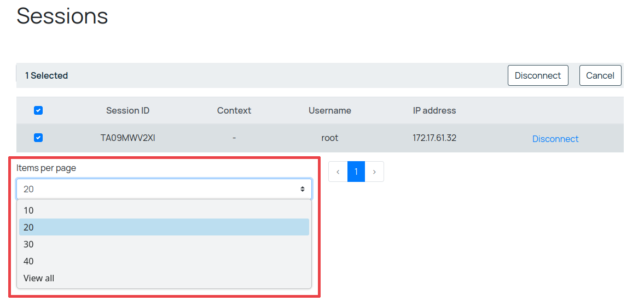Image resolution: width=644 pixels, height=301 pixels.
Task: Select page 1 in pagination
Action: [356, 172]
